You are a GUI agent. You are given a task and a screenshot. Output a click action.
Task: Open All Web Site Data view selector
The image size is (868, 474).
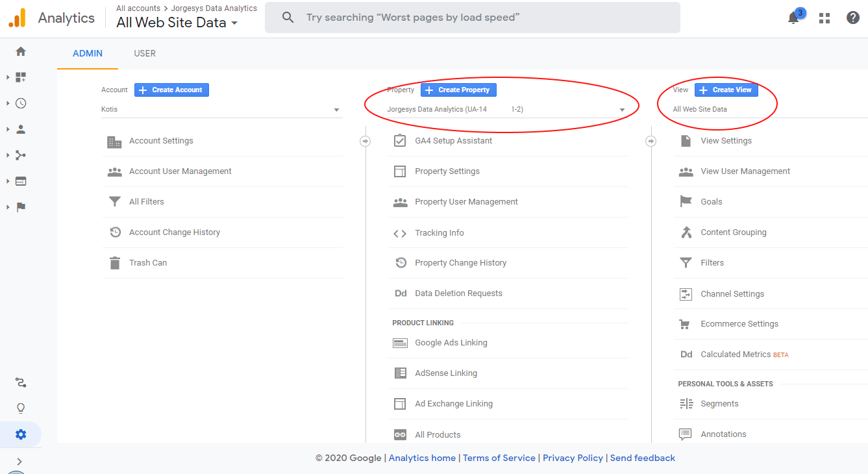click(x=177, y=23)
